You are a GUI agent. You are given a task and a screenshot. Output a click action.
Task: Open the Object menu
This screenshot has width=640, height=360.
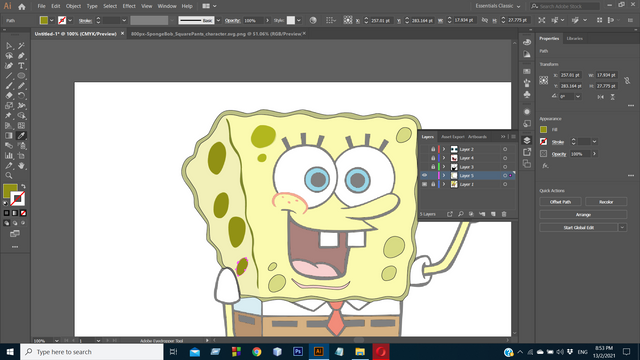[x=73, y=6]
